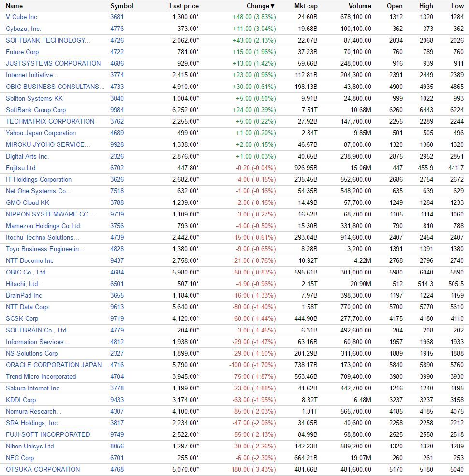
Task: Open Trend Micro Incorporated link
Action: click(x=41, y=377)
